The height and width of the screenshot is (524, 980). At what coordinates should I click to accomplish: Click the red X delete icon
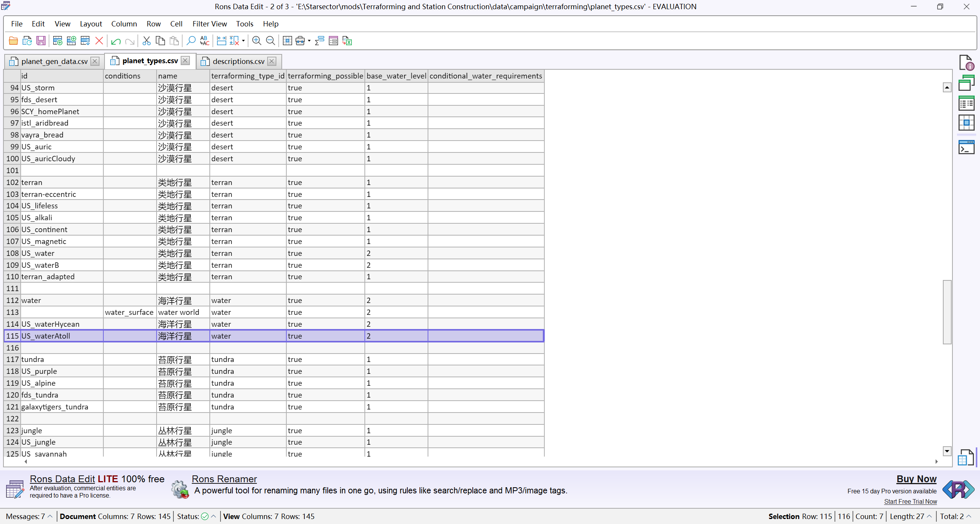pos(99,41)
